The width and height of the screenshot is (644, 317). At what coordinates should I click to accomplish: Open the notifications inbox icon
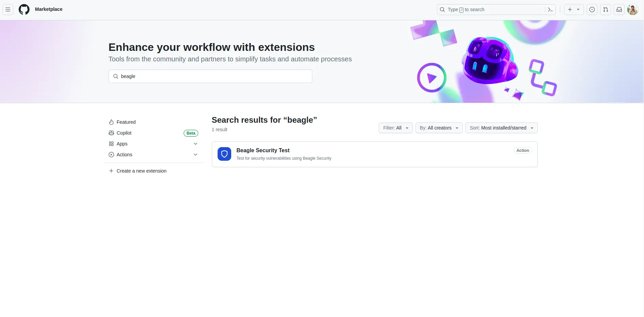click(619, 9)
